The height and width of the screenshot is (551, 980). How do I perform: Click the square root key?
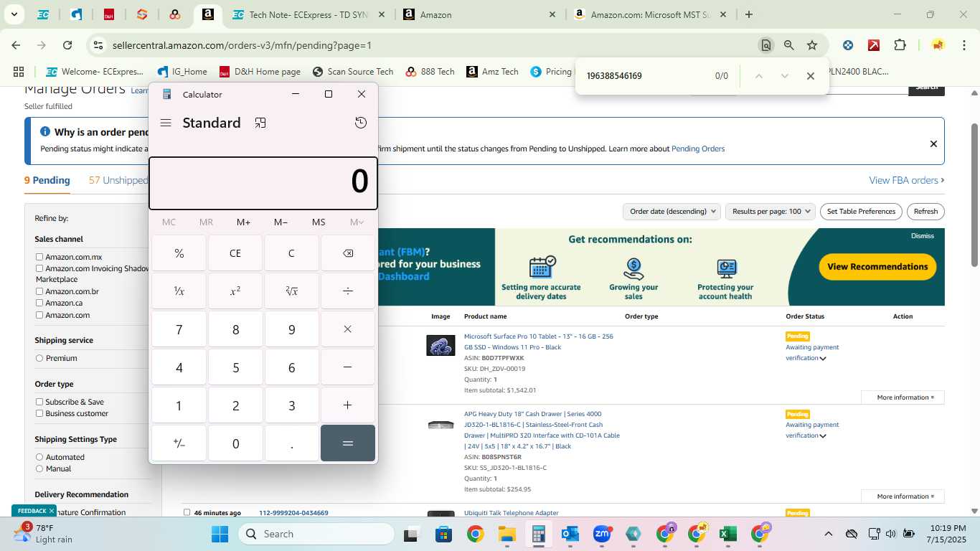pos(291,291)
